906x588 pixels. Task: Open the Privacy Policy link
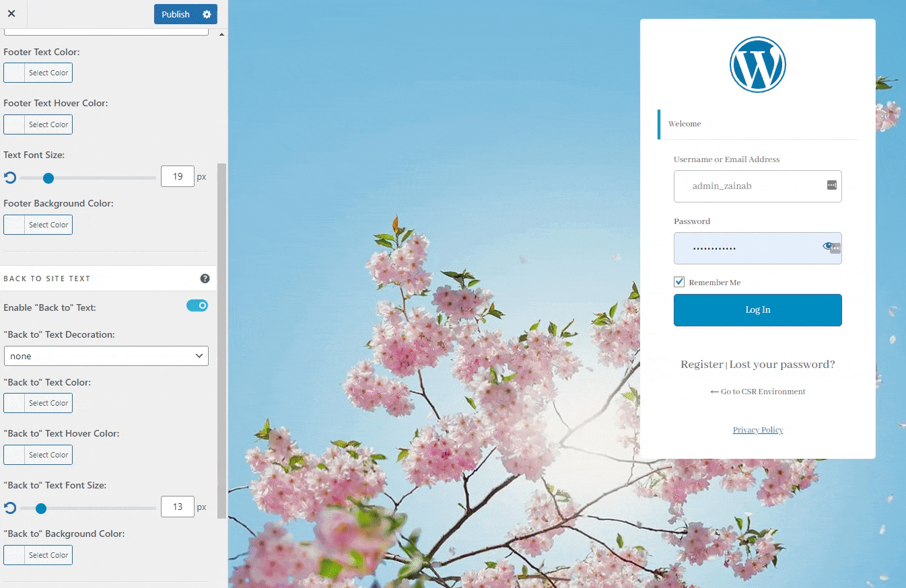point(758,430)
